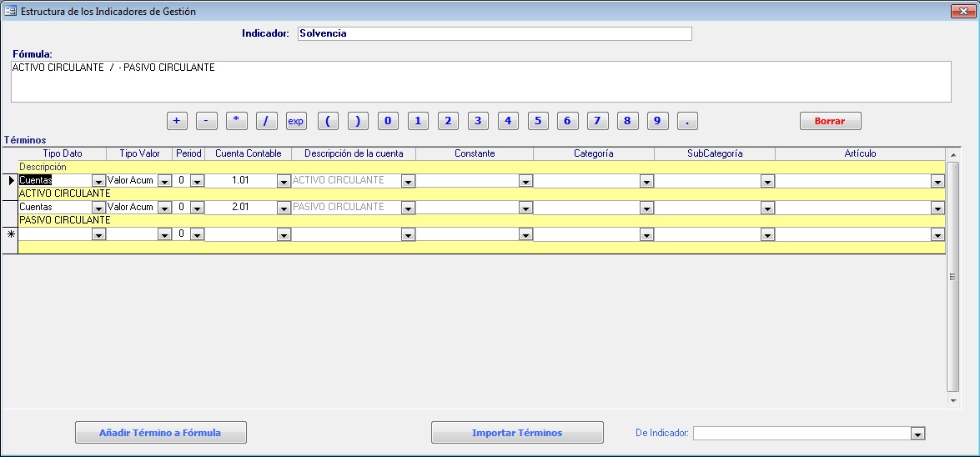
Task: Open Tipo Dato dropdown in ACTIVO CIRCULANTE row
Action: [98, 181]
